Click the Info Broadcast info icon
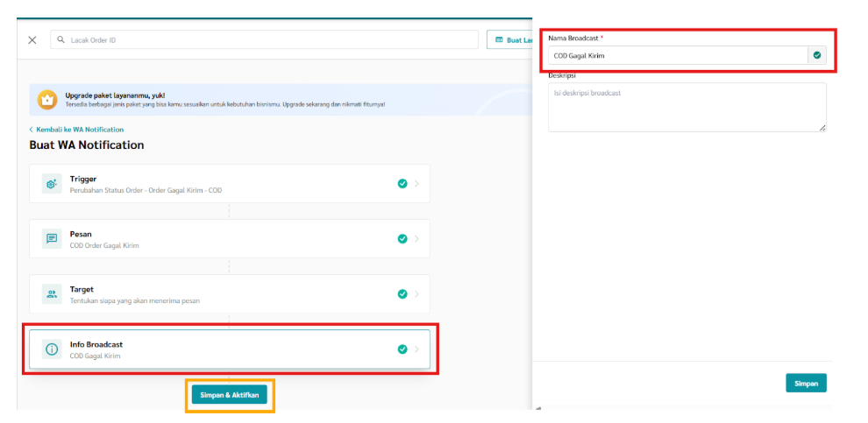The width and height of the screenshot is (868, 423). (52, 349)
